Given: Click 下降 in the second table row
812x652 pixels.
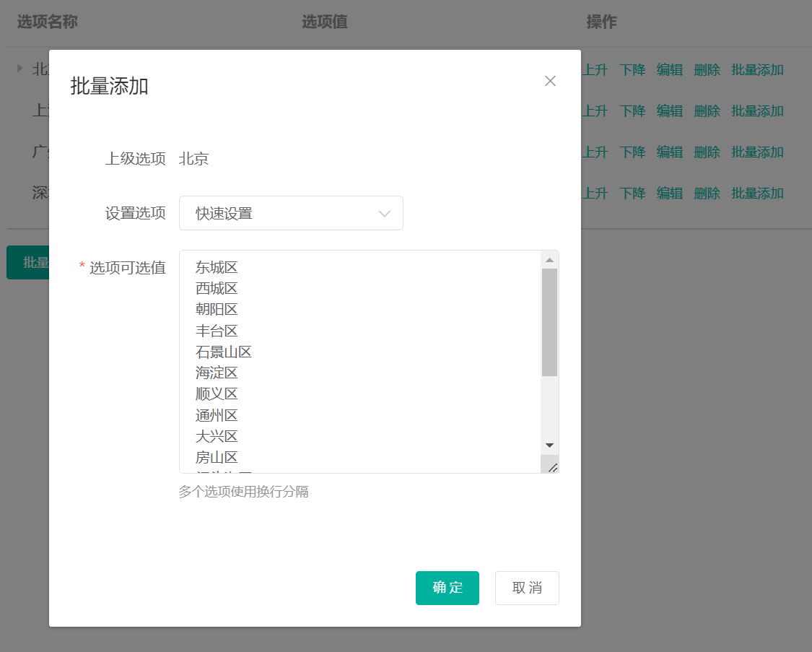Looking at the screenshot, I should point(632,110).
